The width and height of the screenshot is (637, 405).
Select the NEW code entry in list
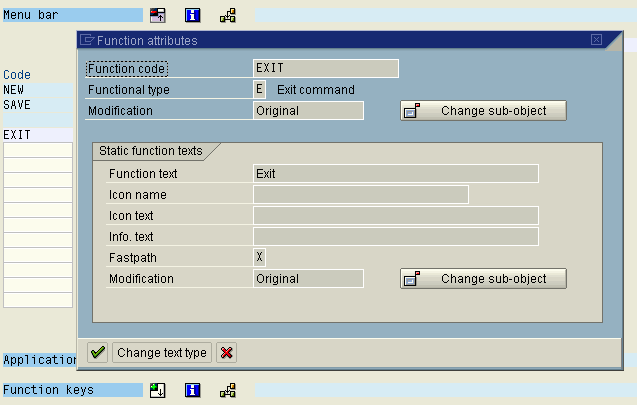(36, 90)
